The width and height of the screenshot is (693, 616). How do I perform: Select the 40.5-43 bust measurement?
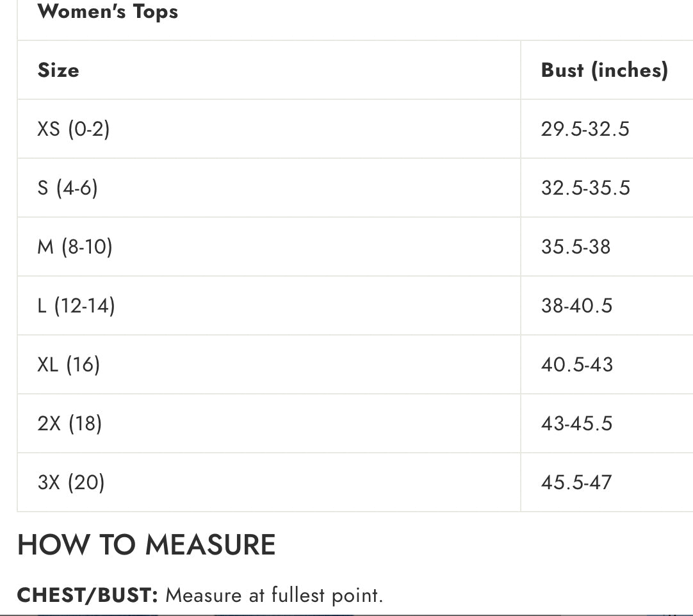(x=577, y=364)
